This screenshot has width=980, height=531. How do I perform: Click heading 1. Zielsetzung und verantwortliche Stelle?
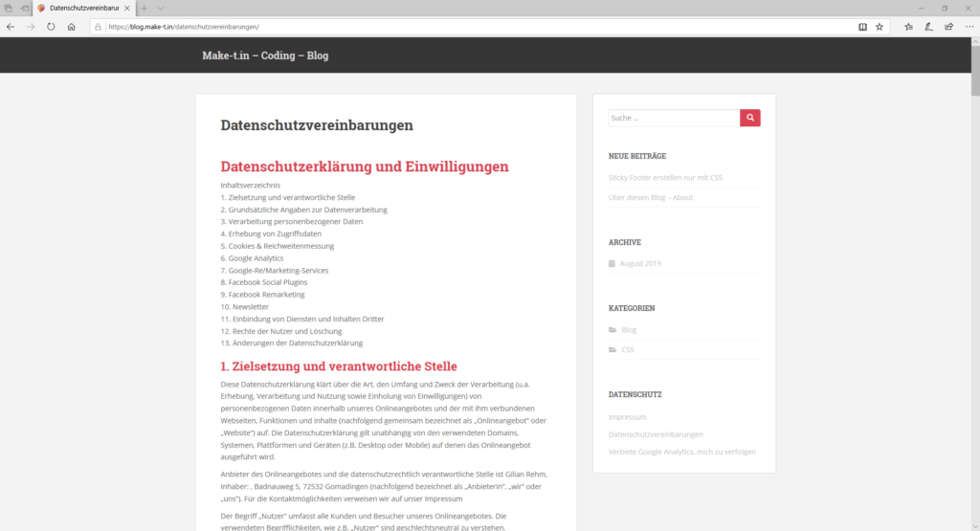tap(339, 366)
